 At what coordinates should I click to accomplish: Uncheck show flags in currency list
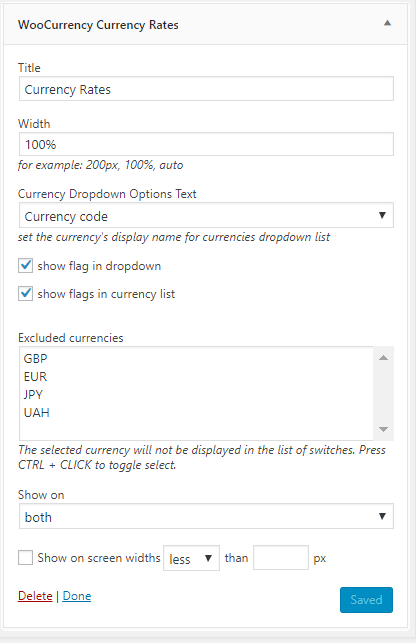pos(25,294)
